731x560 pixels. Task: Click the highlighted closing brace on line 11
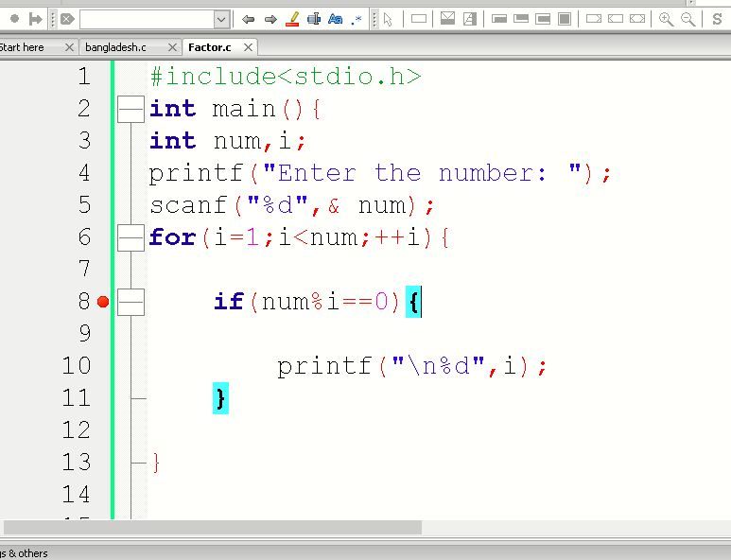pyautogui.click(x=220, y=398)
